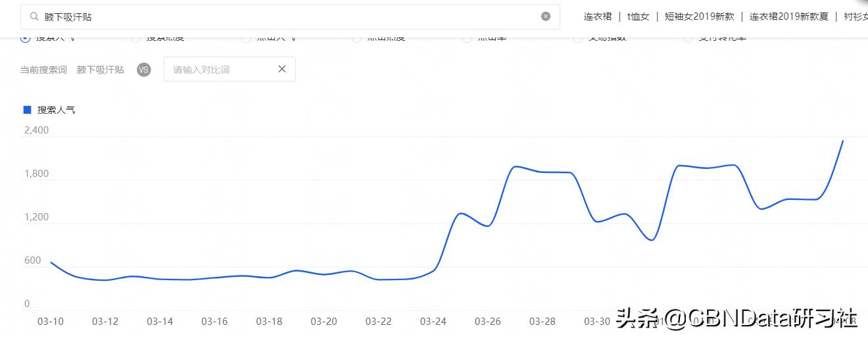The height and width of the screenshot is (340, 868).
Task: Choose the 交易指数 metric option
Action: coord(578,38)
